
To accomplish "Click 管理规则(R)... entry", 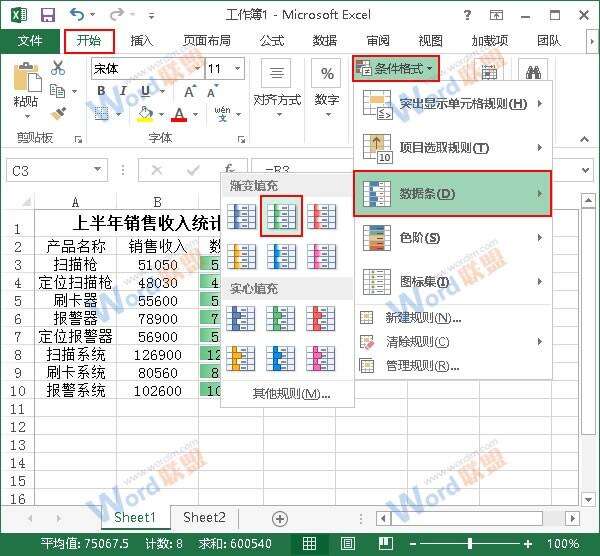I will [453, 366].
